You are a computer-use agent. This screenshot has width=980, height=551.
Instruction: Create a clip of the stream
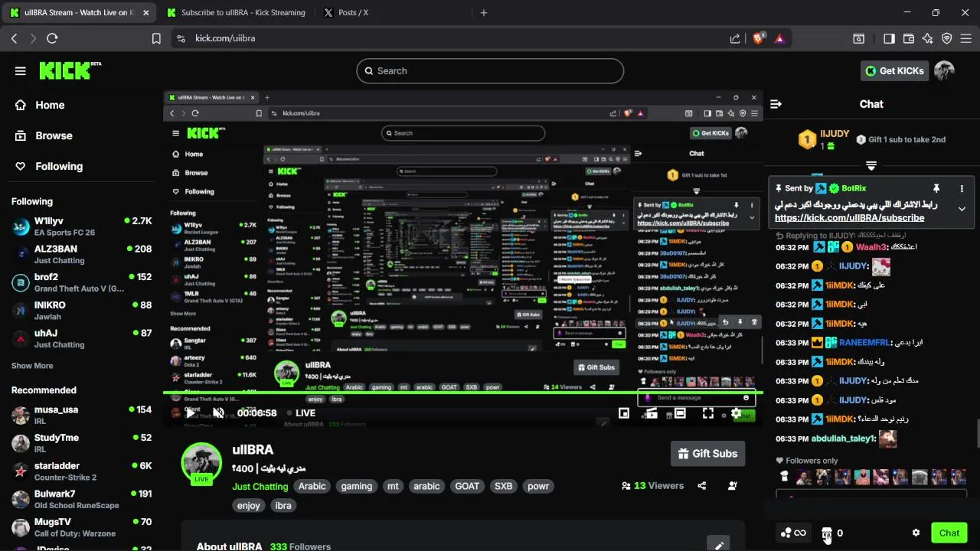[x=652, y=413]
